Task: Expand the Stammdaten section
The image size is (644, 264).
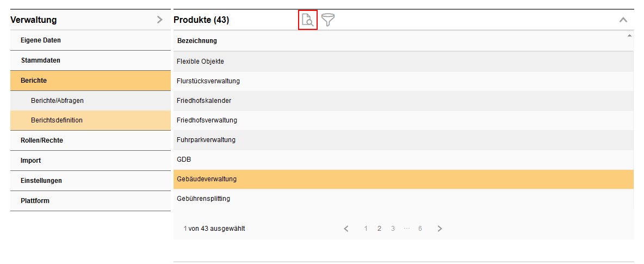Action: tap(41, 60)
